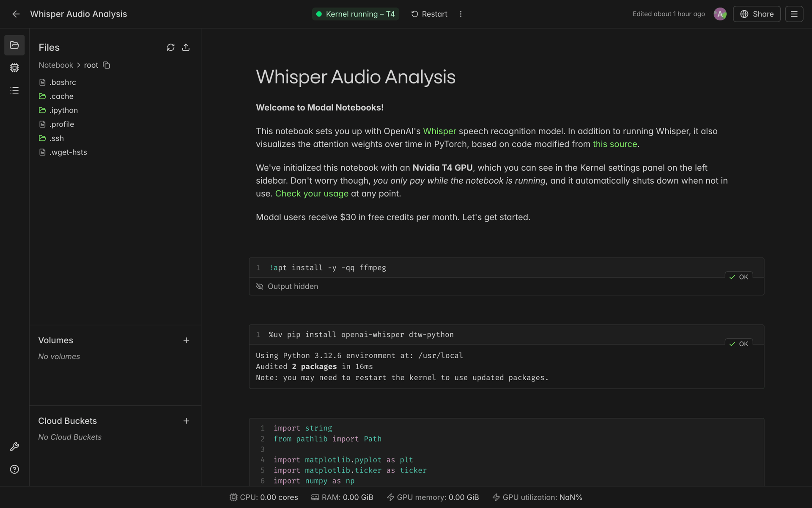This screenshot has height=508, width=812.
Task: Click the GPU utilization icon in status bar
Action: [496, 497]
